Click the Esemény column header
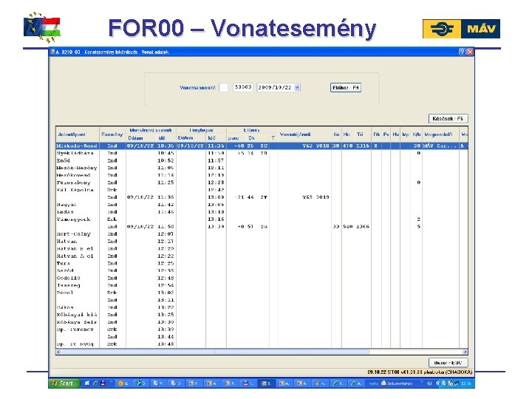Screen dimensions: 532x399 [112, 134]
